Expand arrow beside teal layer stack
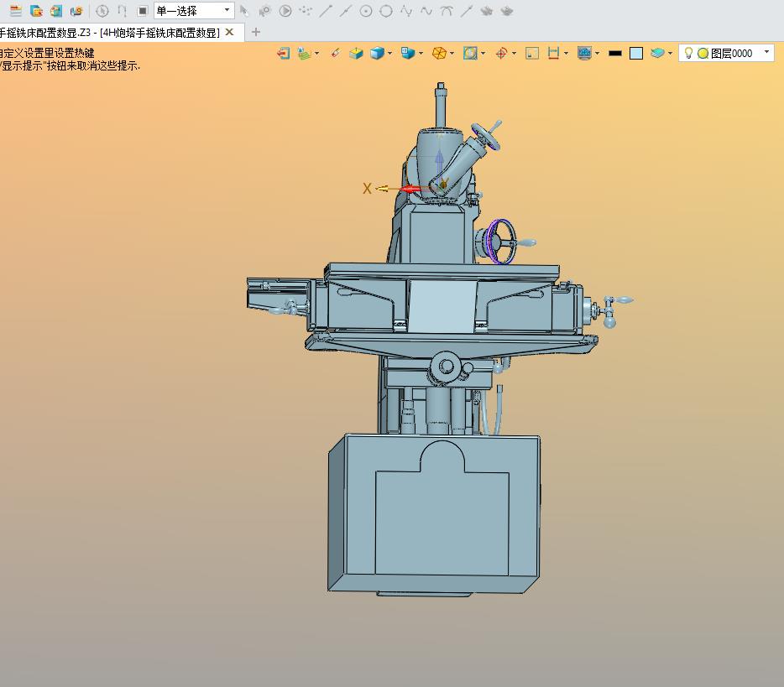 670,53
